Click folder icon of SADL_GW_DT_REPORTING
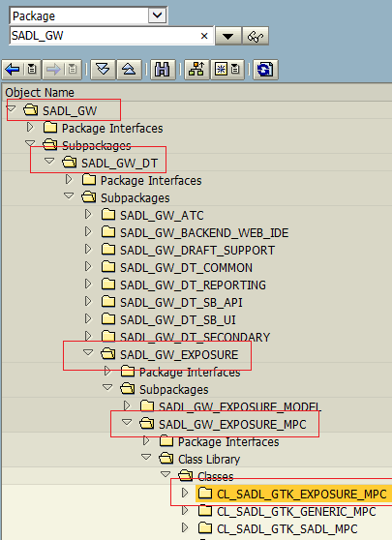 pos(108,285)
